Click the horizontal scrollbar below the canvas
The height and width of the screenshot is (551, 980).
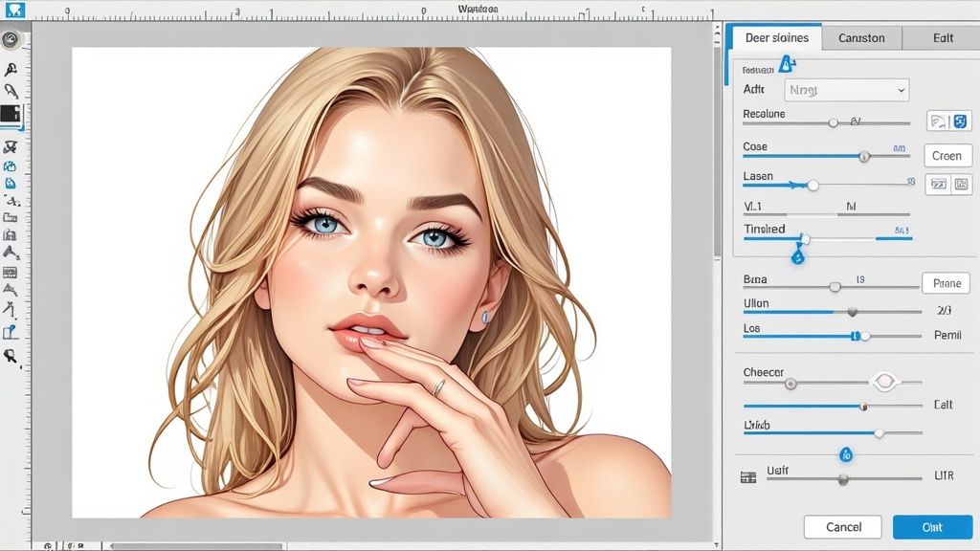(196, 546)
